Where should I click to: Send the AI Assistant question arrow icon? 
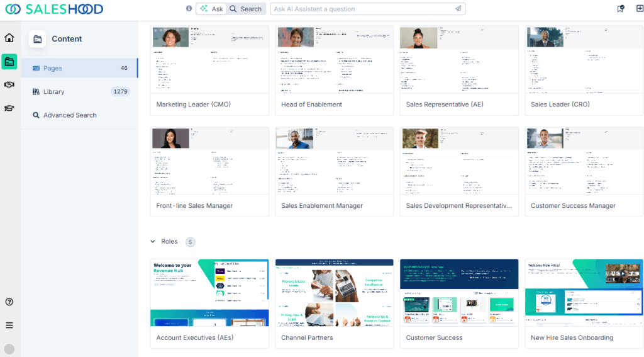(x=458, y=9)
